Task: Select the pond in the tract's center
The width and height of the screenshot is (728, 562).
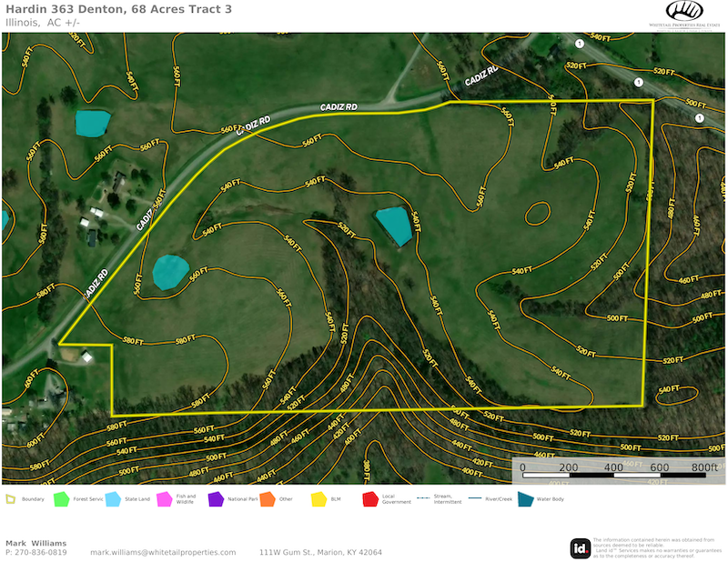Action: pyautogui.click(x=393, y=225)
